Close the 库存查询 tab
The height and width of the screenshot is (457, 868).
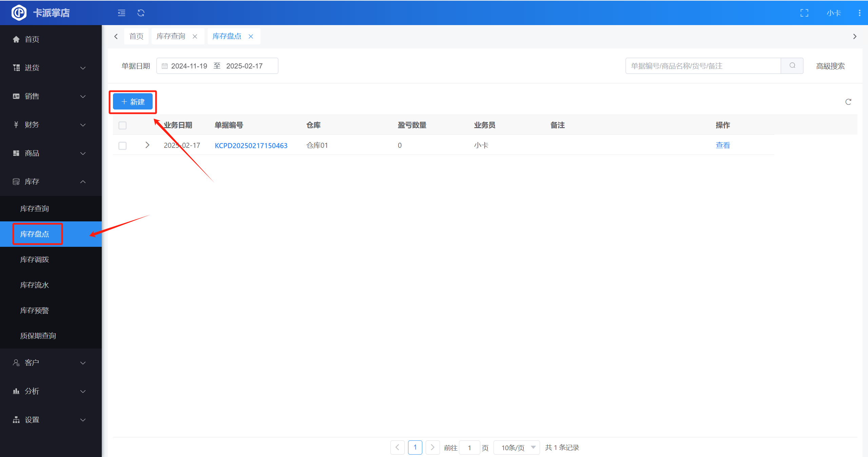195,36
